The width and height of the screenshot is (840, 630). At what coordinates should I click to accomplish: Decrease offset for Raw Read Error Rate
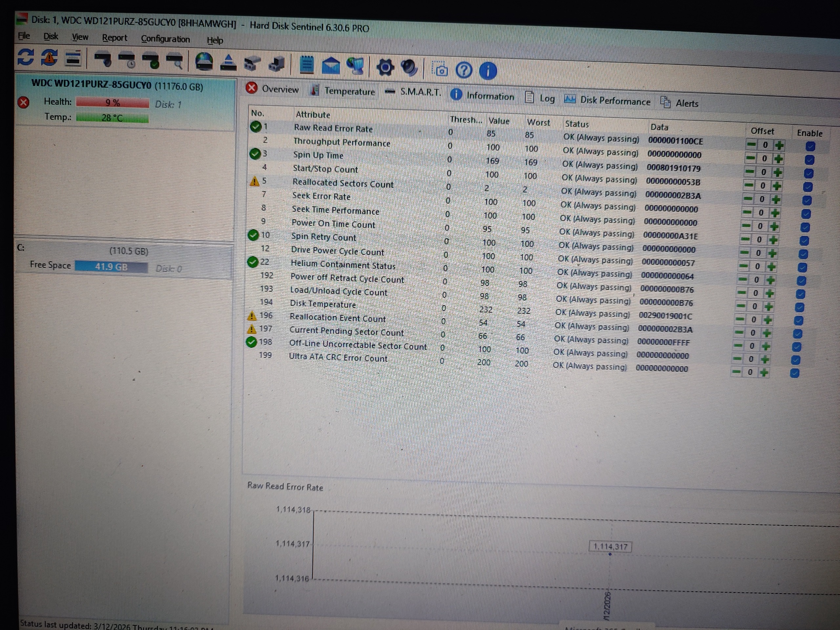(x=751, y=144)
